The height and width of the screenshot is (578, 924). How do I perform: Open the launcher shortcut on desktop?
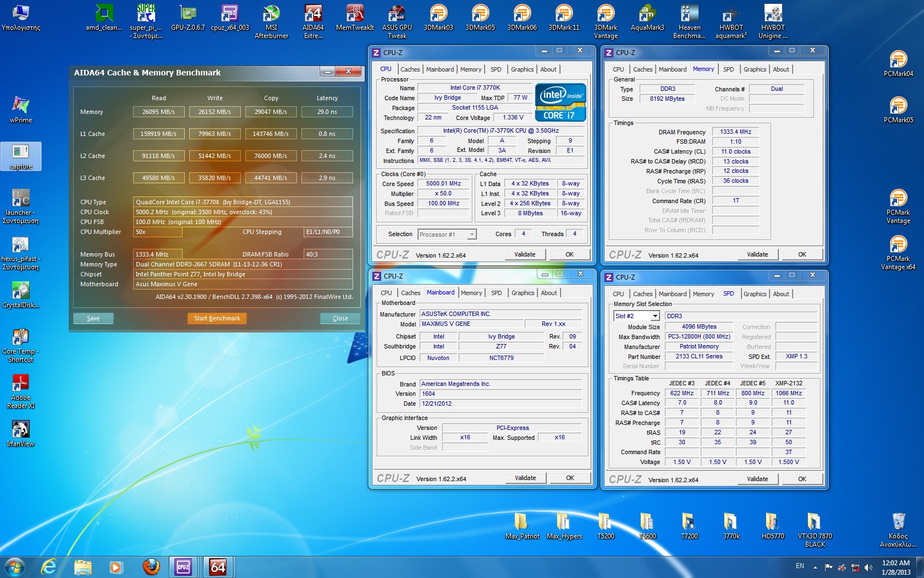pos(20,206)
